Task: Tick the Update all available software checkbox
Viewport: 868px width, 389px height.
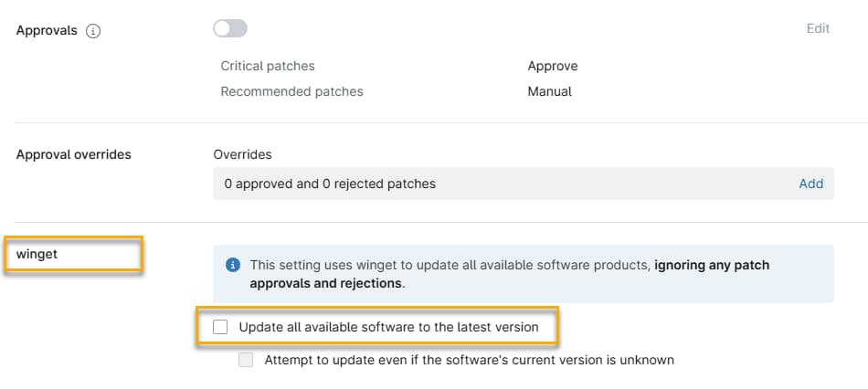Action: [x=220, y=327]
